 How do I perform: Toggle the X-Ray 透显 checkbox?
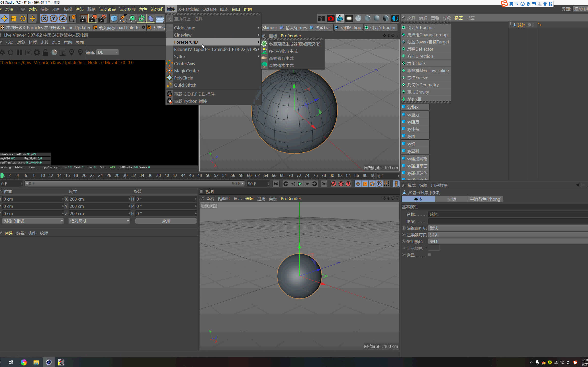click(429, 255)
